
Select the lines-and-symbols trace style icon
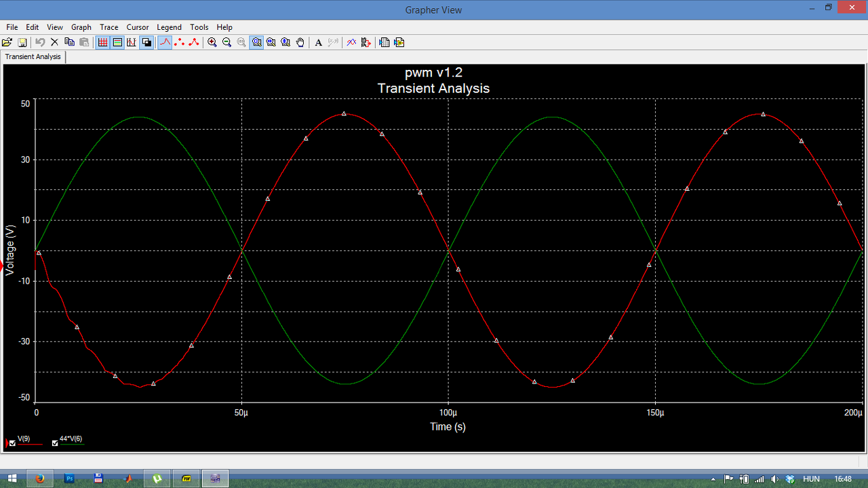pyautogui.click(x=194, y=42)
